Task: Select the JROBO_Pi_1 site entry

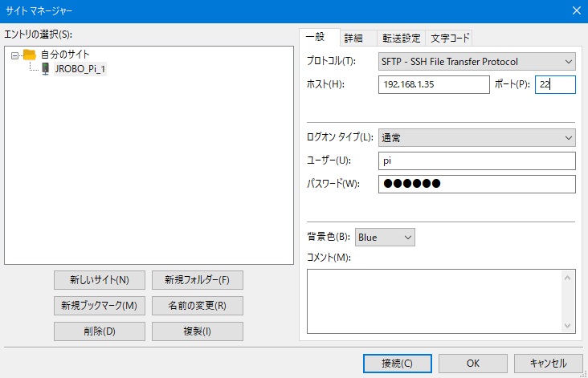Action: [x=80, y=69]
